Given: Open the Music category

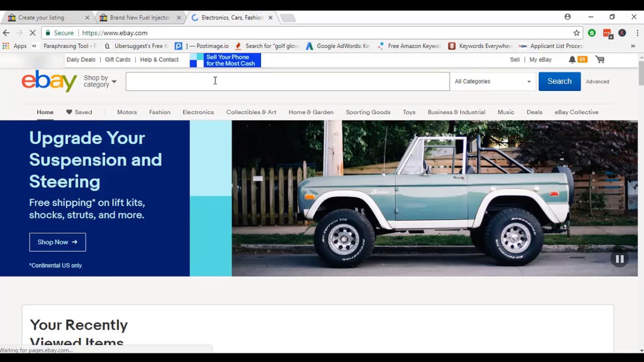Looking at the screenshot, I should pyautogui.click(x=506, y=112).
